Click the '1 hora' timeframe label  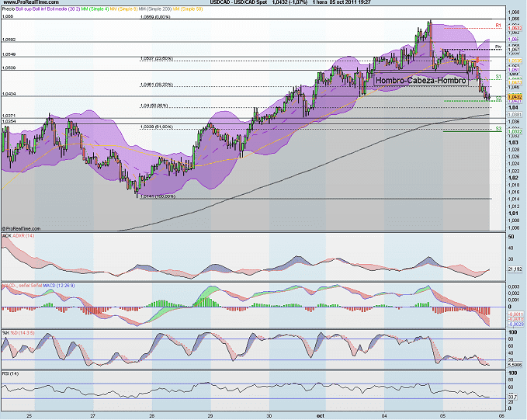click(315, 3)
